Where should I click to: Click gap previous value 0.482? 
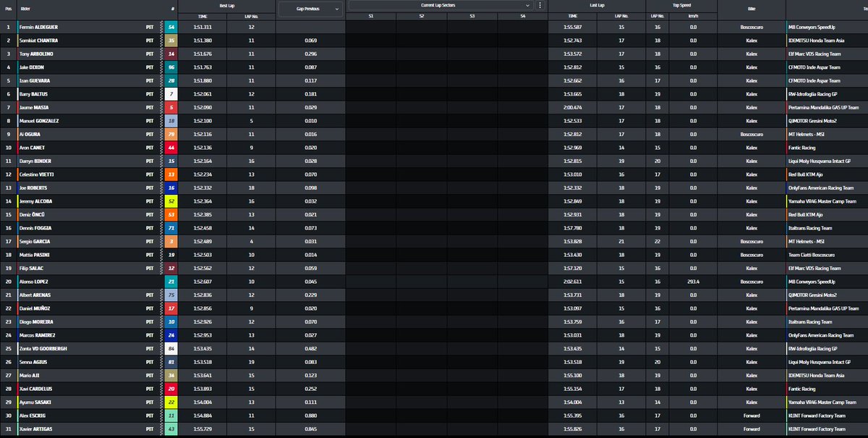[311, 349]
